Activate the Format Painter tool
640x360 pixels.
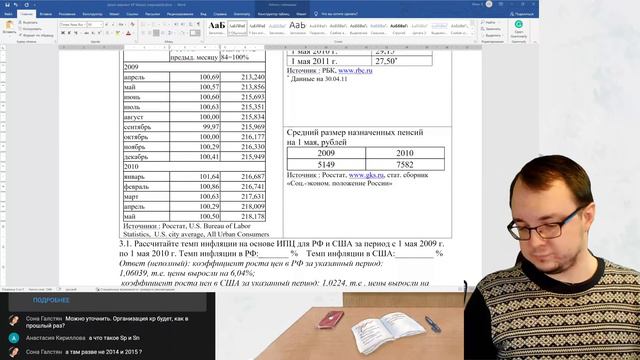(36, 36)
